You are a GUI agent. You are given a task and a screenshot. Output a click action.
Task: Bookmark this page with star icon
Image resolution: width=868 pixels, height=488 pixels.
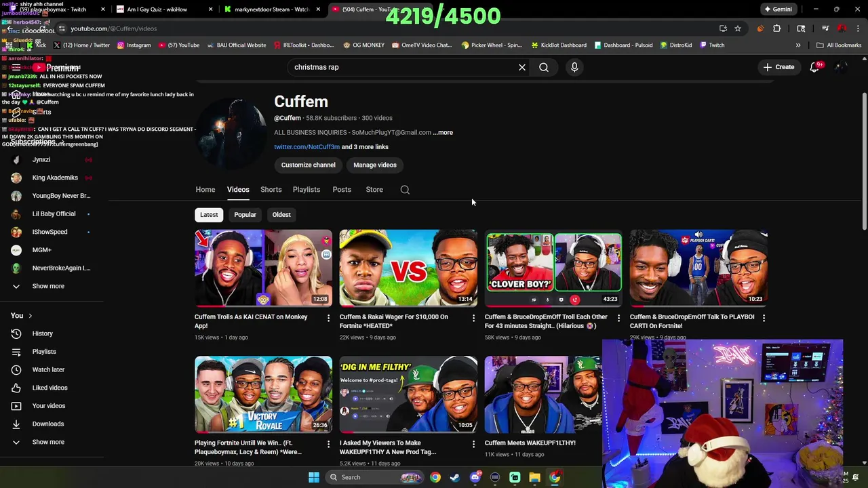pyautogui.click(x=738, y=28)
